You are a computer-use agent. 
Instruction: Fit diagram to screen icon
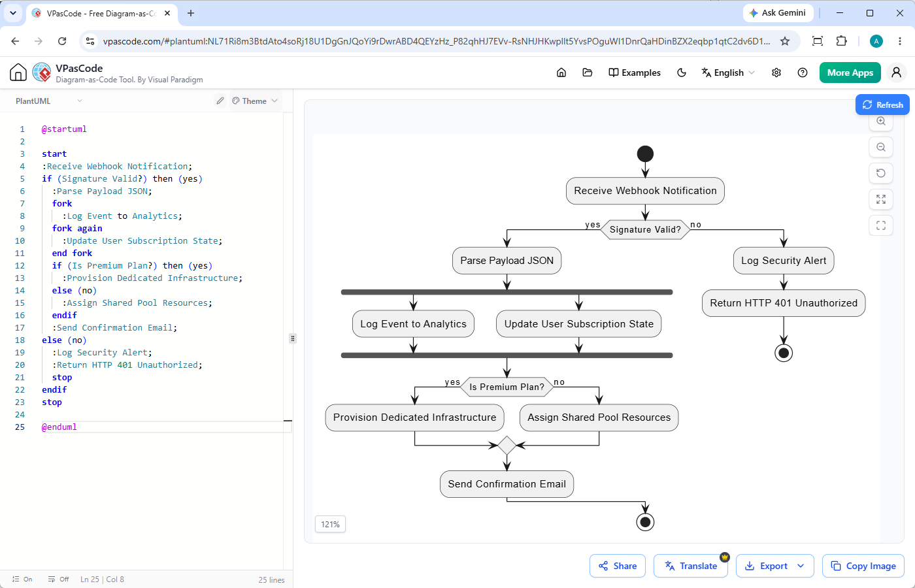pyautogui.click(x=881, y=199)
